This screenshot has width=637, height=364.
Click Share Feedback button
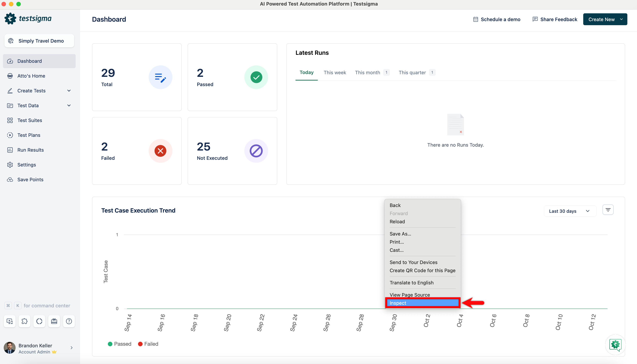coord(555,19)
